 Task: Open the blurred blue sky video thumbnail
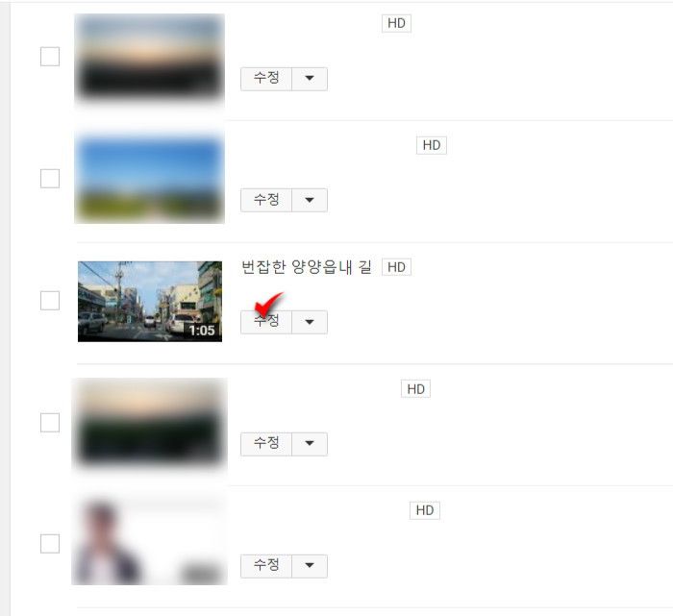coord(149,178)
